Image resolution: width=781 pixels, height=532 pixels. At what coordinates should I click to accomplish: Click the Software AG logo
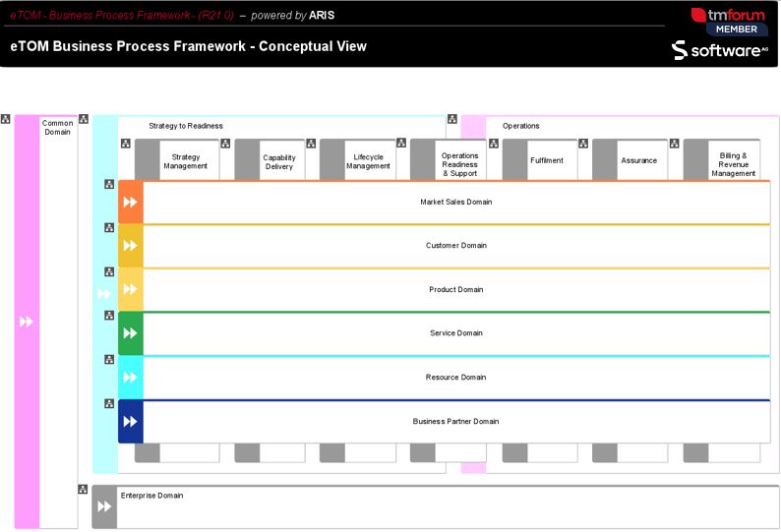[x=719, y=50]
